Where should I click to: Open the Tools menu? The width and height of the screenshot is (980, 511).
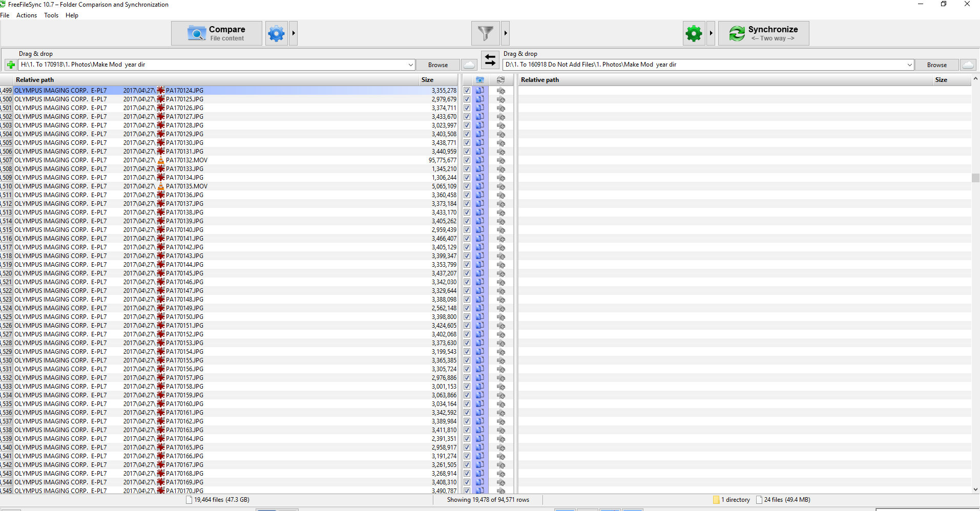pyautogui.click(x=51, y=15)
